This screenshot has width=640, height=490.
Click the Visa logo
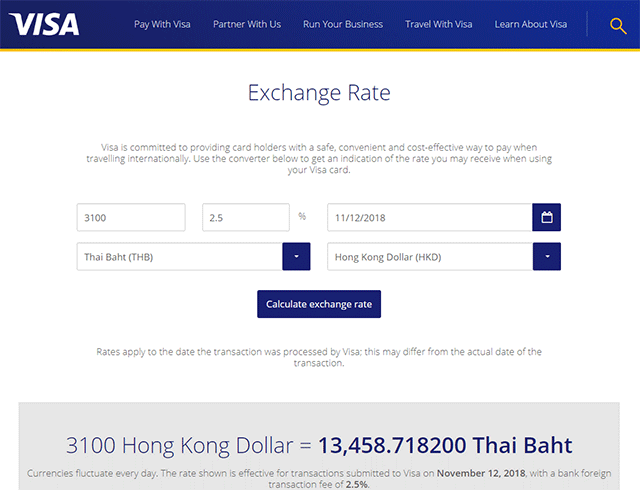point(44,24)
